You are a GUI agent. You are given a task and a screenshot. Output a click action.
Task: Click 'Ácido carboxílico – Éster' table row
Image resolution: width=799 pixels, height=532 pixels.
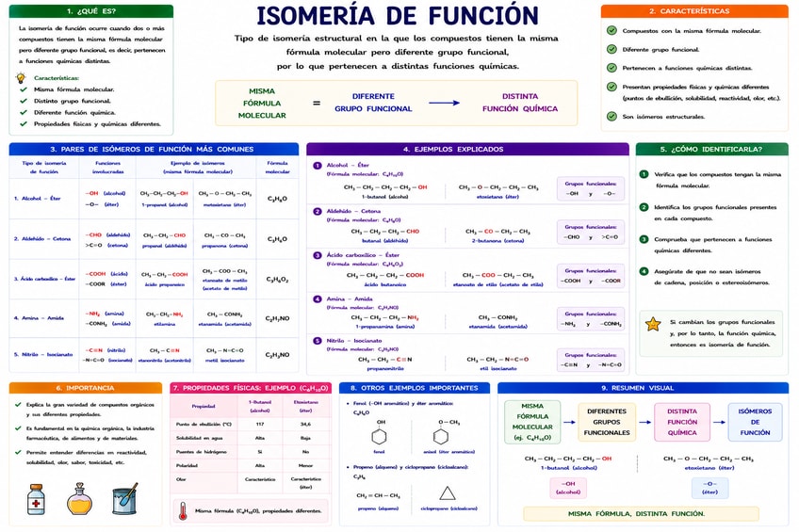click(154, 279)
